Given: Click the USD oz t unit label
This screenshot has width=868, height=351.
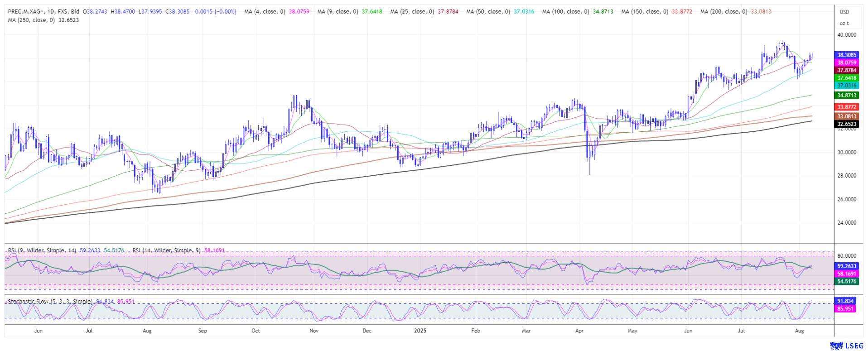Looking at the screenshot, I should [x=844, y=17].
